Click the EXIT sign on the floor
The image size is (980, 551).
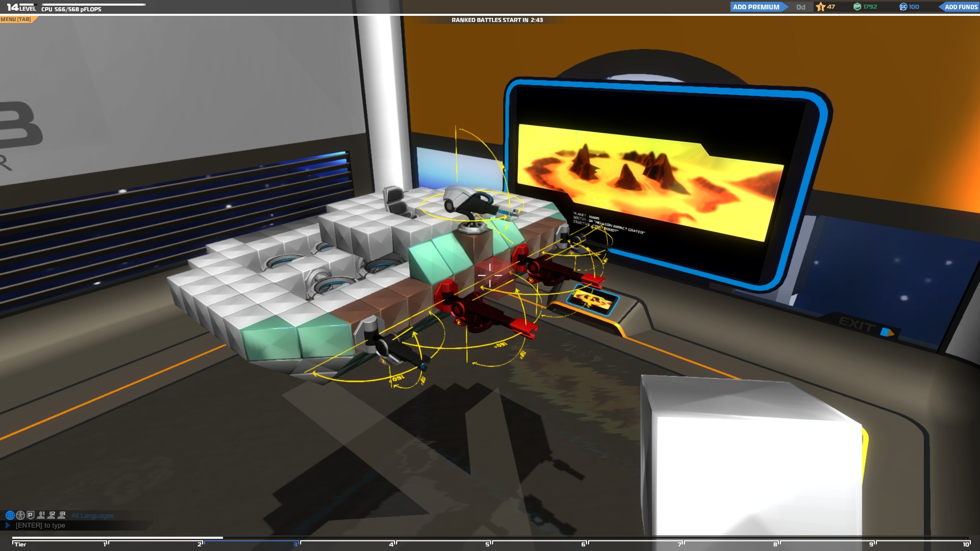(866, 326)
